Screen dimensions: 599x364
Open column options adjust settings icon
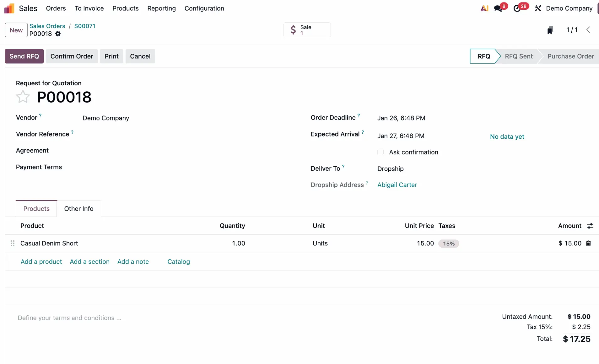point(590,226)
